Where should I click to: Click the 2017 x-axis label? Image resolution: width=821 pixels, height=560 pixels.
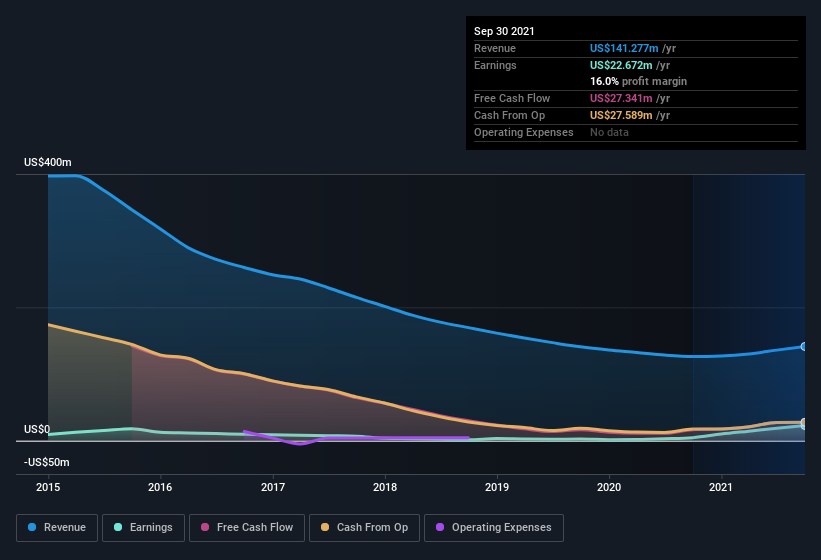coord(273,487)
